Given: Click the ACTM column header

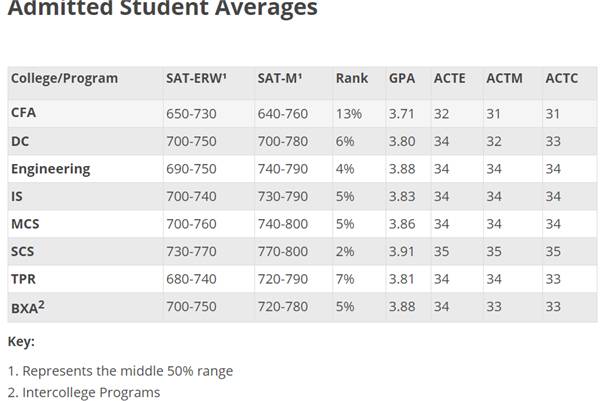Looking at the screenshot, I should click(x=504, y=78).
